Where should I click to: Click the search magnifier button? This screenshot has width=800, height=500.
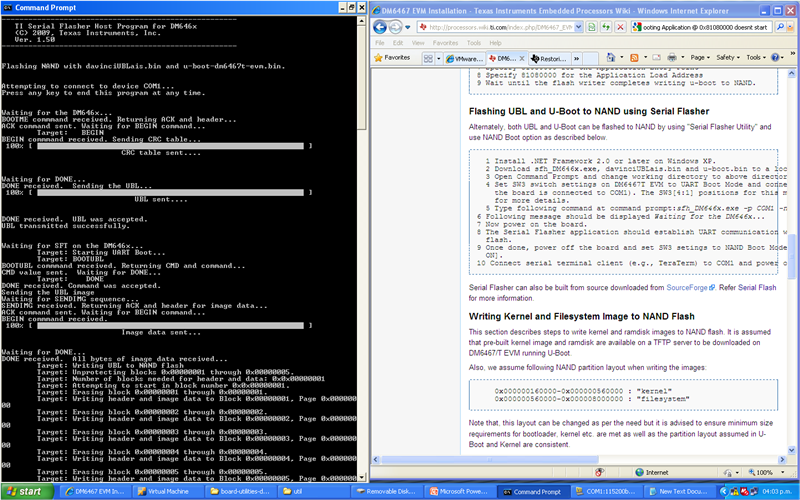780,27
